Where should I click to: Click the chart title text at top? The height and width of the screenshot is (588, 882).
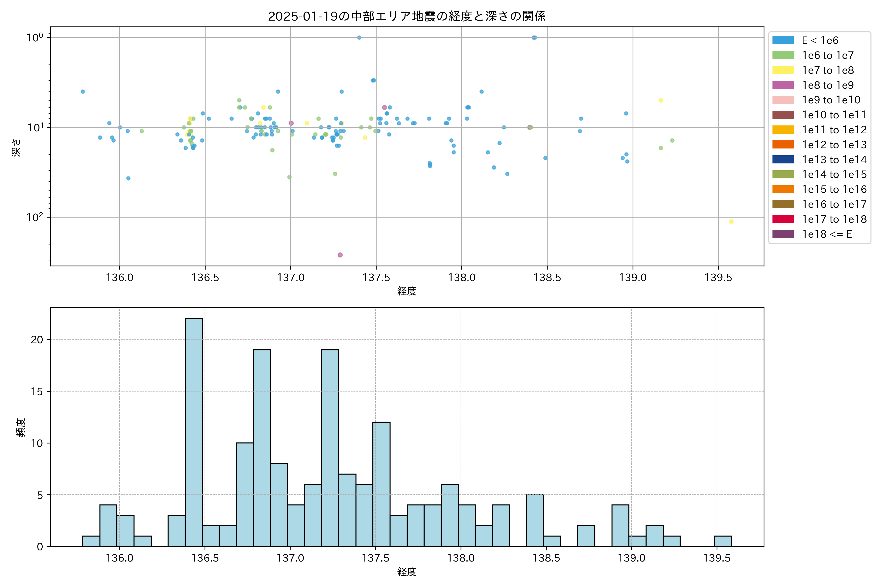point(406,16)
